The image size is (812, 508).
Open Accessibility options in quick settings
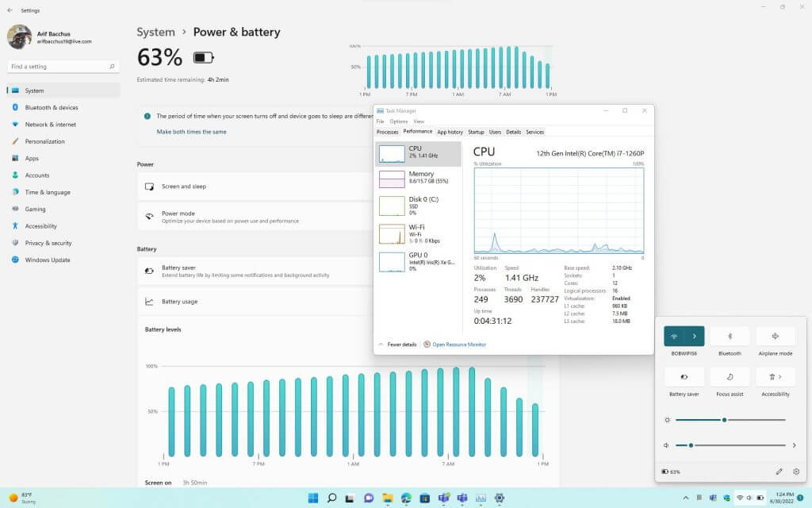776,377
